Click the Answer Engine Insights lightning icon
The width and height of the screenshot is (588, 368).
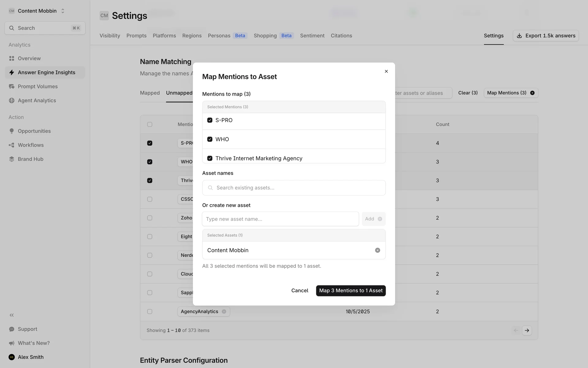(x=12, y=72)
